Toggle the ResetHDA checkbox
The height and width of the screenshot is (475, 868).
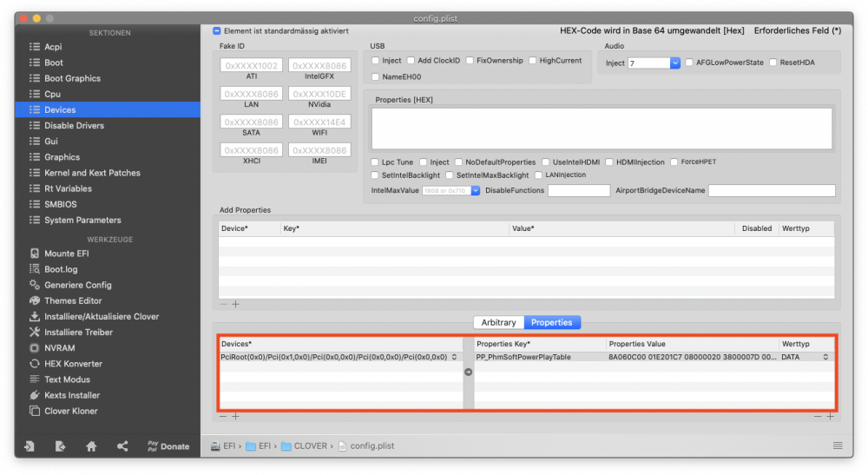[x=773, y=63]
